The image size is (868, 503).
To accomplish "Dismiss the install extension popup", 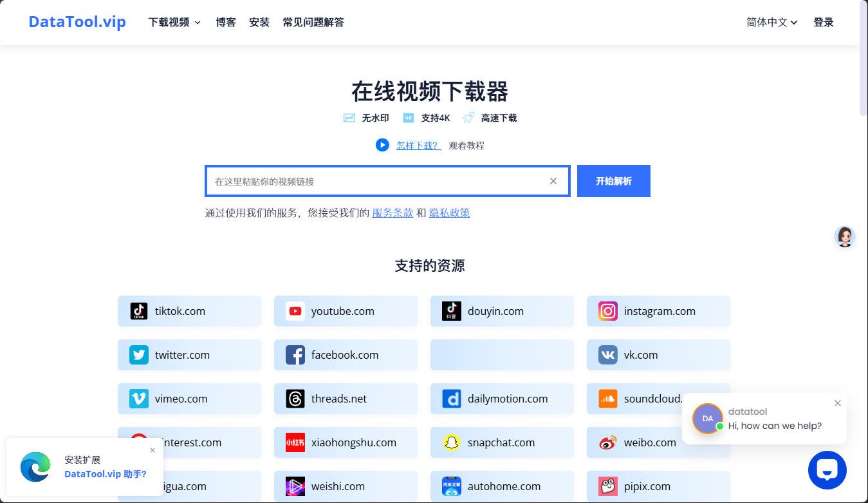I will point(152,450).
